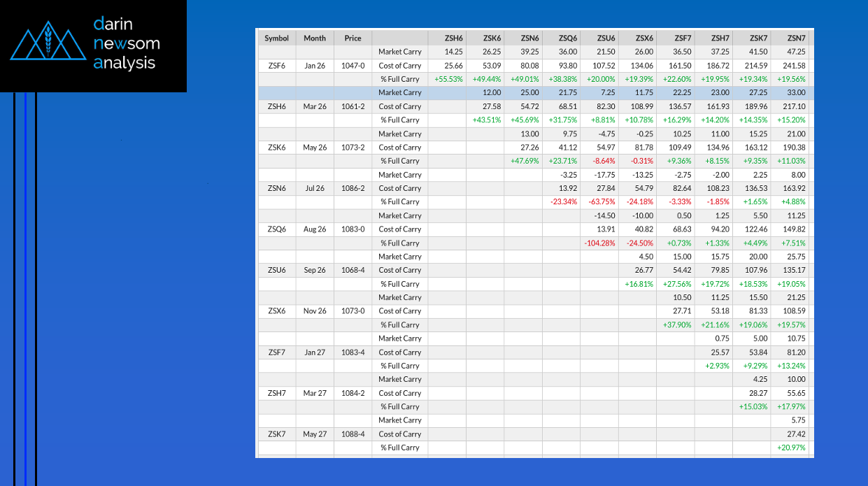Screen dimensions: 868x486
Task: Click the highlighted blue Market Carry row label
Action: pyautogui.click(x=399, y=93)
